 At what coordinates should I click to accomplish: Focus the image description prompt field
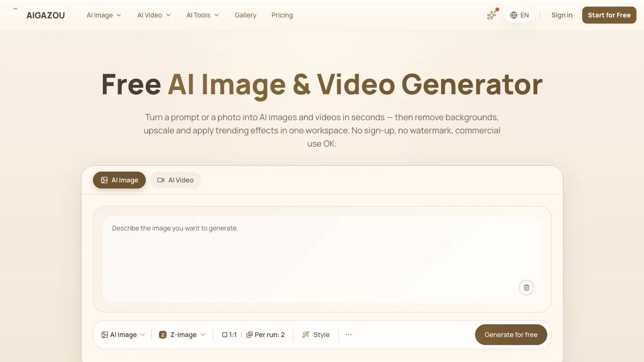pos(322,259)
